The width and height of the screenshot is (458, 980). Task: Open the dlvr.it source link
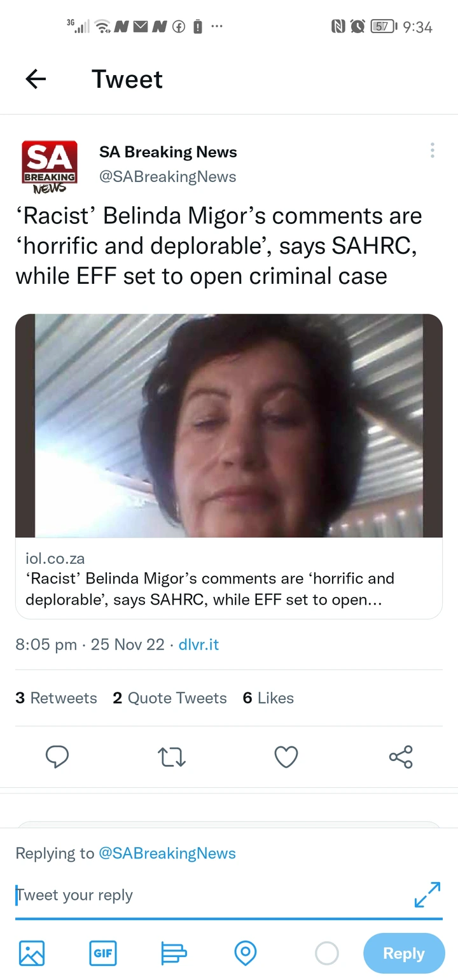point(198,645)
